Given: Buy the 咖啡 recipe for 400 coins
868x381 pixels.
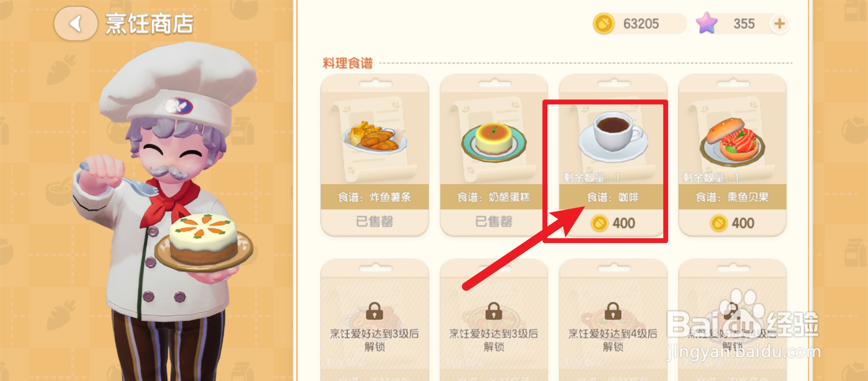Looking at the screenshot, I should [613, 223].
